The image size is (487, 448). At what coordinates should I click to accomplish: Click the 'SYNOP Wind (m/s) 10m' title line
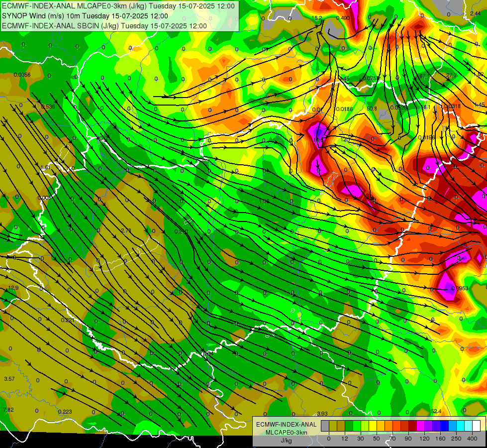[85, 16]
